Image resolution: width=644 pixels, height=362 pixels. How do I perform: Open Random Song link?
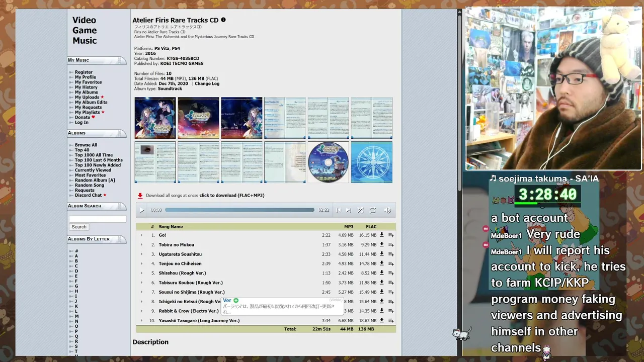pos(90,186)
